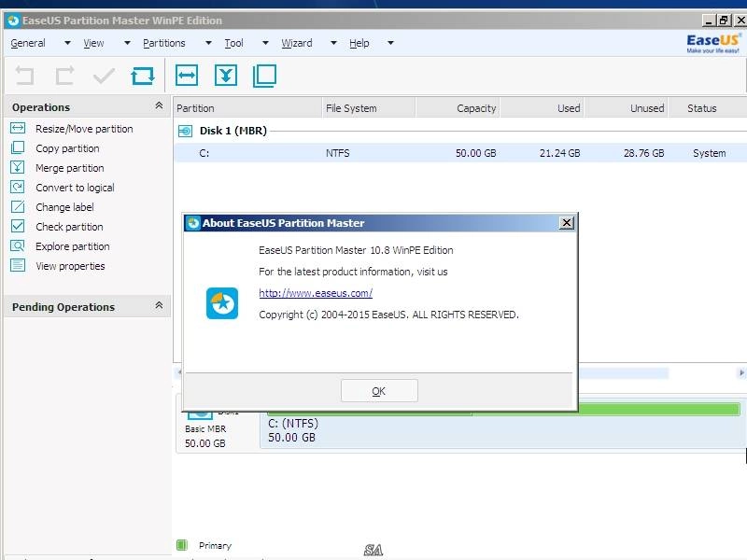Open the Help menu

(359, 43)
